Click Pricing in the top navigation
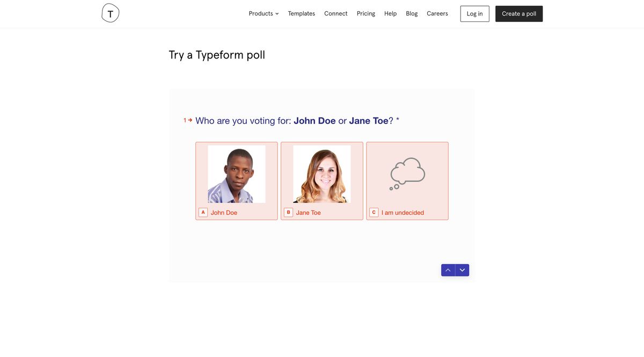This screenshot has width=644, height=357. point(366,12)
